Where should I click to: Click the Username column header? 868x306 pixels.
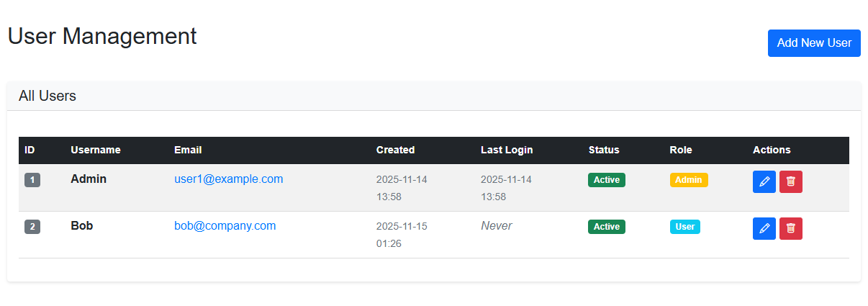[x=95, y=150]
